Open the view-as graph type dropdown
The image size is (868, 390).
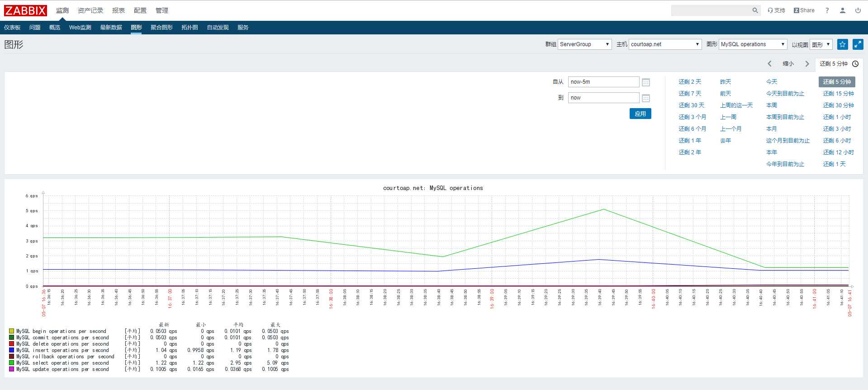point(821,44)
